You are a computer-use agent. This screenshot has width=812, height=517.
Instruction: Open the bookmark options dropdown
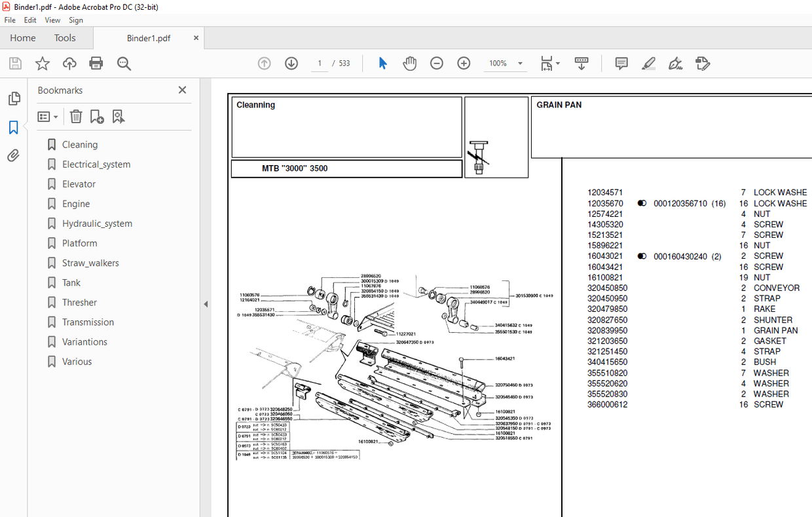tap(46, 116)
